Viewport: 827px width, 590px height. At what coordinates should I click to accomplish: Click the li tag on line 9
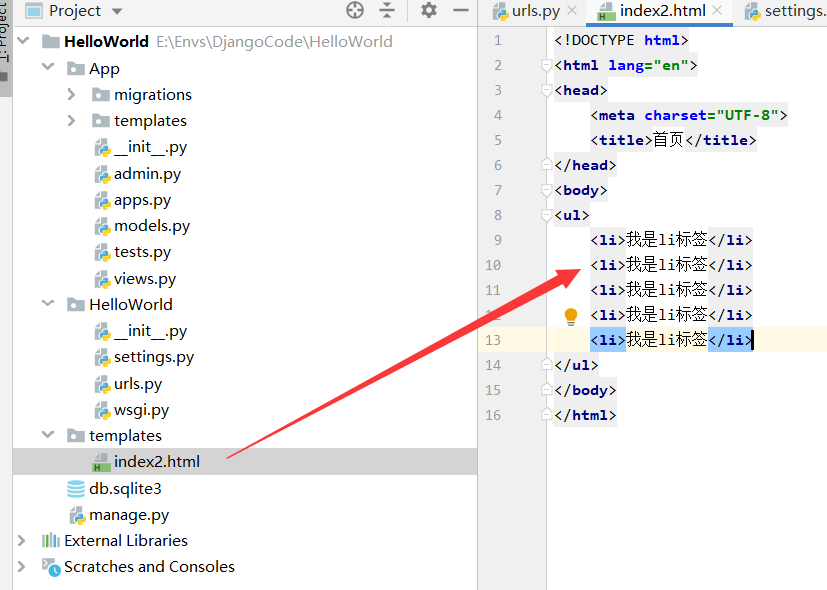click(x=671, y=240)
